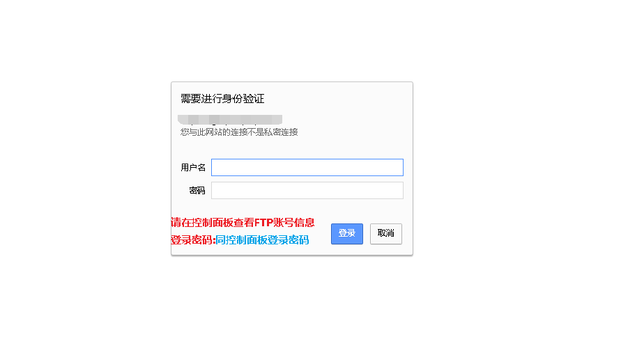Open the blue 同控制面板登录密码 text
The width and height of the screenshot is (644, 346).
pyautogui.click(x=263, y=240)
